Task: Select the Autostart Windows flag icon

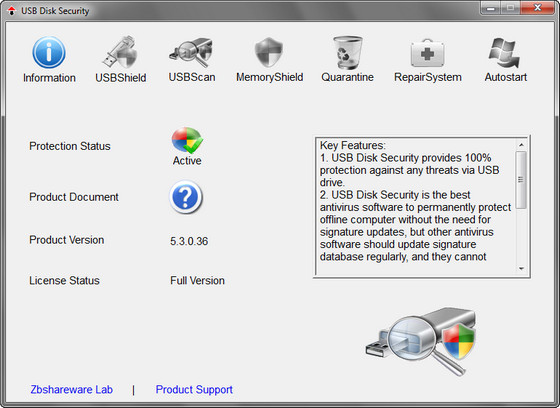Action: [504, 53]
